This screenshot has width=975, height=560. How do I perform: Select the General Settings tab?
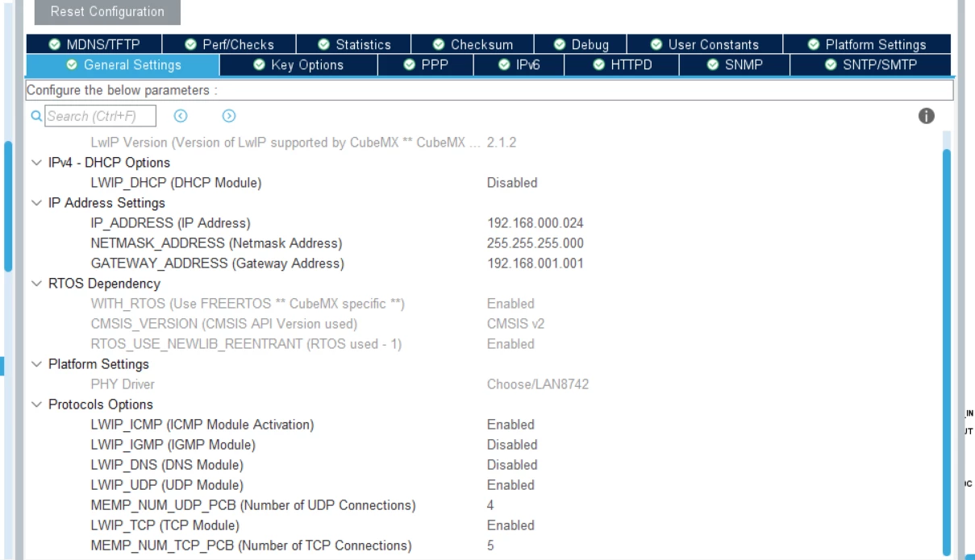[123, 65]
